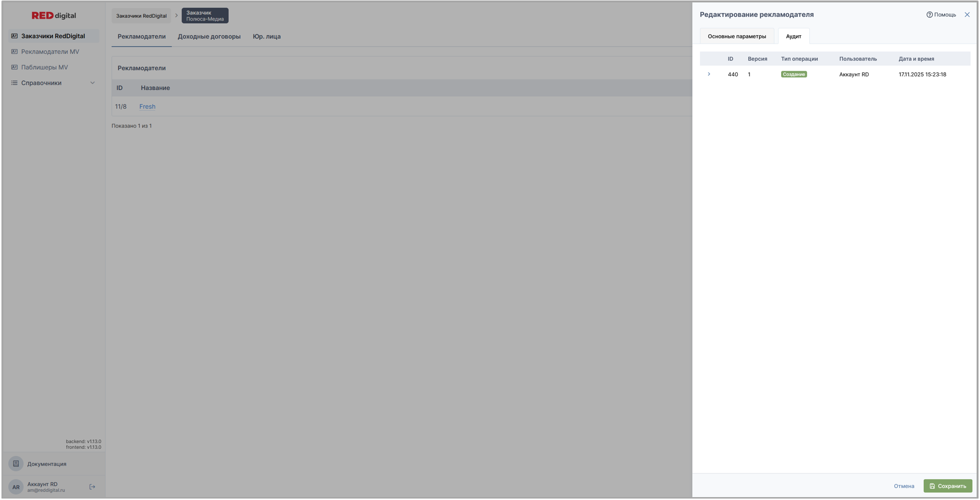This screenshot has width=980, height=500.
Task: Click the RED digital logo
Action: coord(53,15)
